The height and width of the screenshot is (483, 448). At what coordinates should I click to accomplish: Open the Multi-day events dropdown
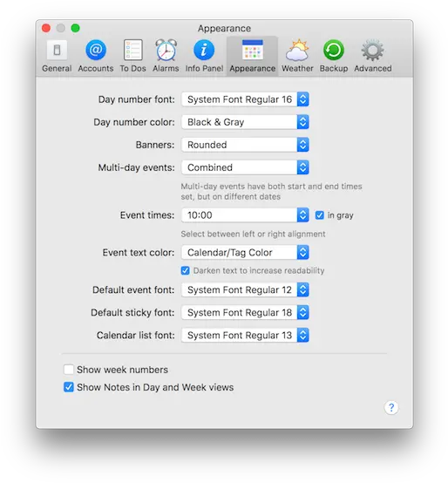point(245,167)
